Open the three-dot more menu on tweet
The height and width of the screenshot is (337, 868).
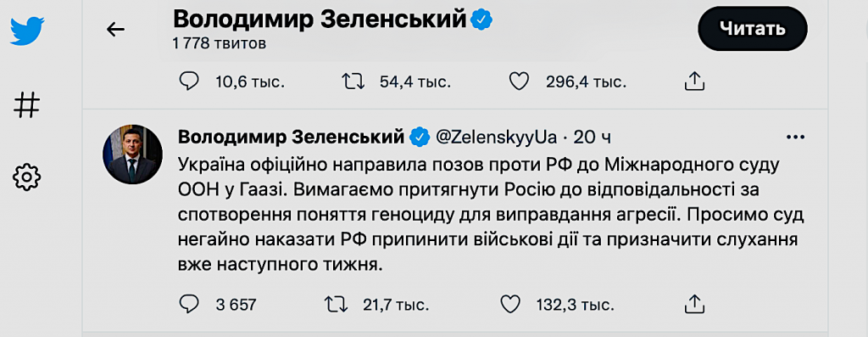click(x=795, y=137)
